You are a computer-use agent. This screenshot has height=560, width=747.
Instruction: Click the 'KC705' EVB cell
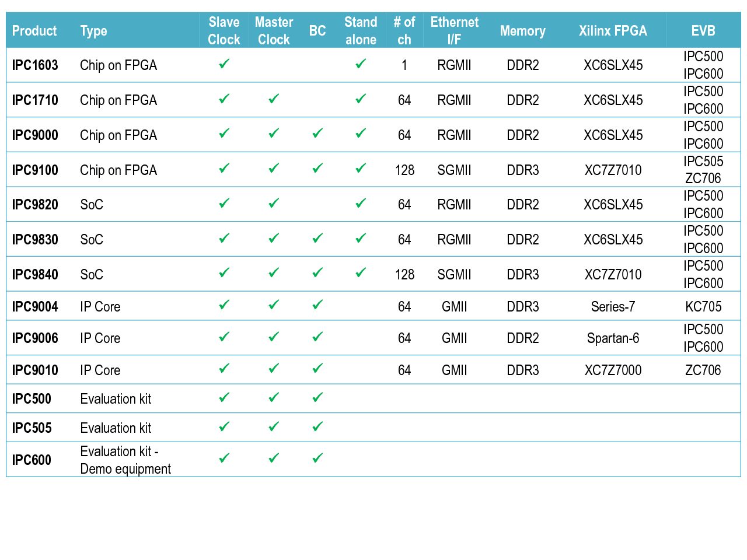(x=703, y=306)
